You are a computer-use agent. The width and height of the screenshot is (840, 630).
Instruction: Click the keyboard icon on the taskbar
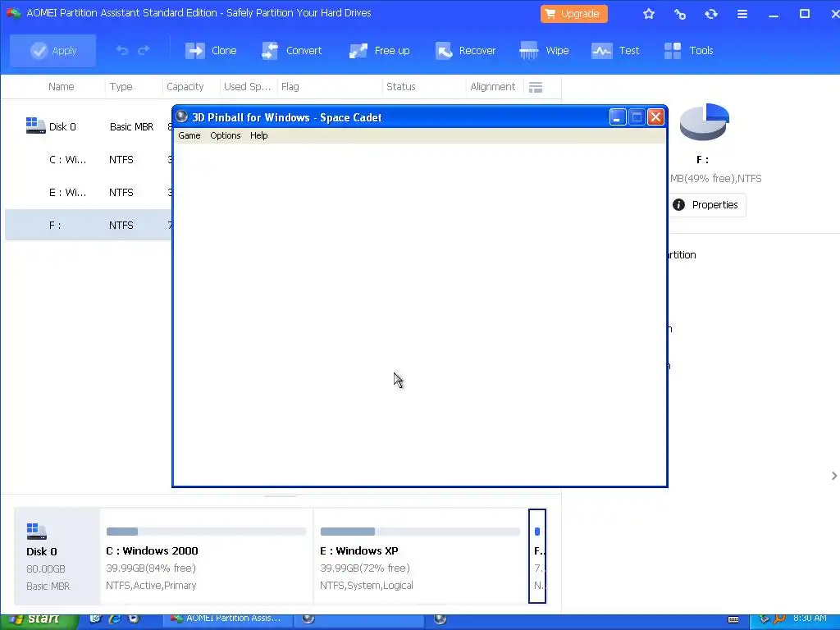[733, 620]
